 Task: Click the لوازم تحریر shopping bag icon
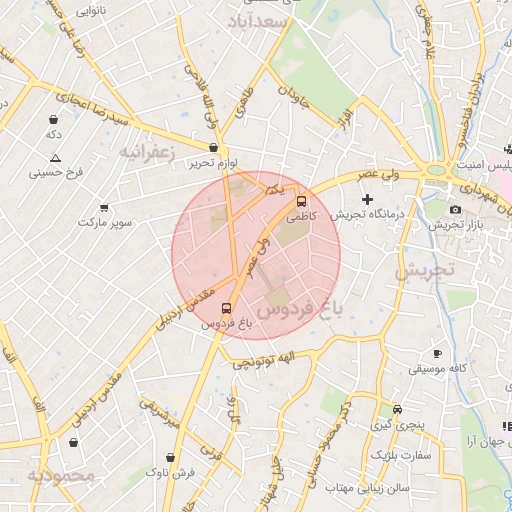[213, 147]
